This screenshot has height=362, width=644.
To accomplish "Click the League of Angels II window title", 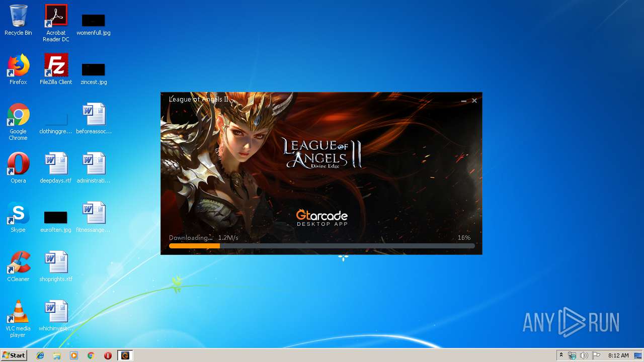I will [x=199, y=99].
